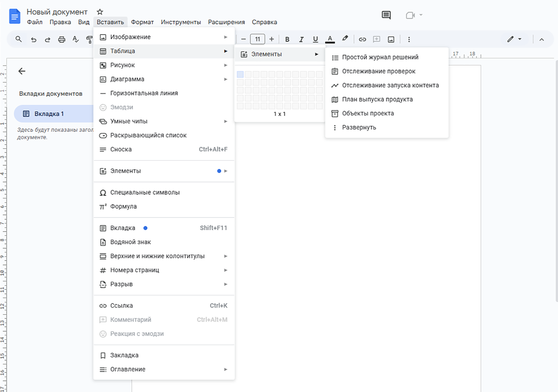Choose Отслеживание проверок

pos(387,71)
